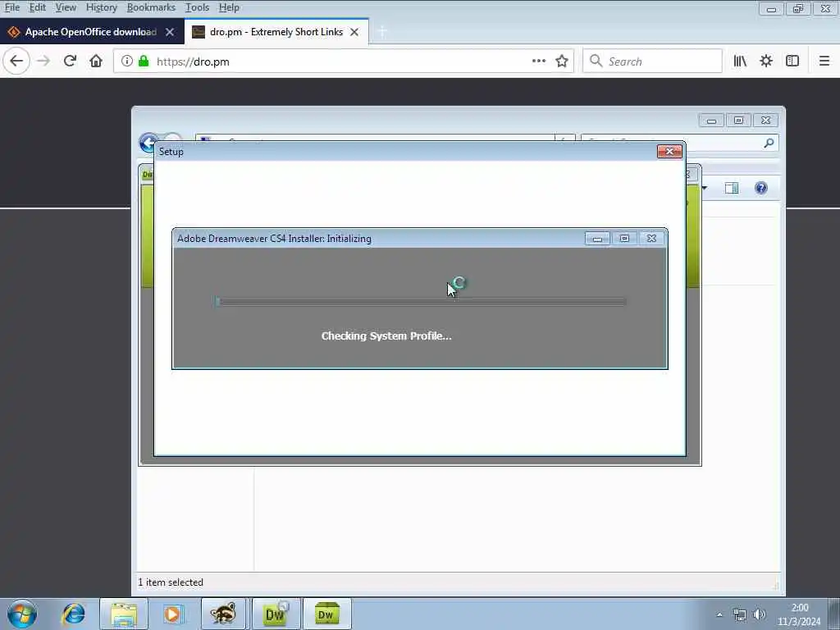The image size is (840, 630).
Task: Switch to Dreamweaver archive box taskbar item
Action: point(326,614)
